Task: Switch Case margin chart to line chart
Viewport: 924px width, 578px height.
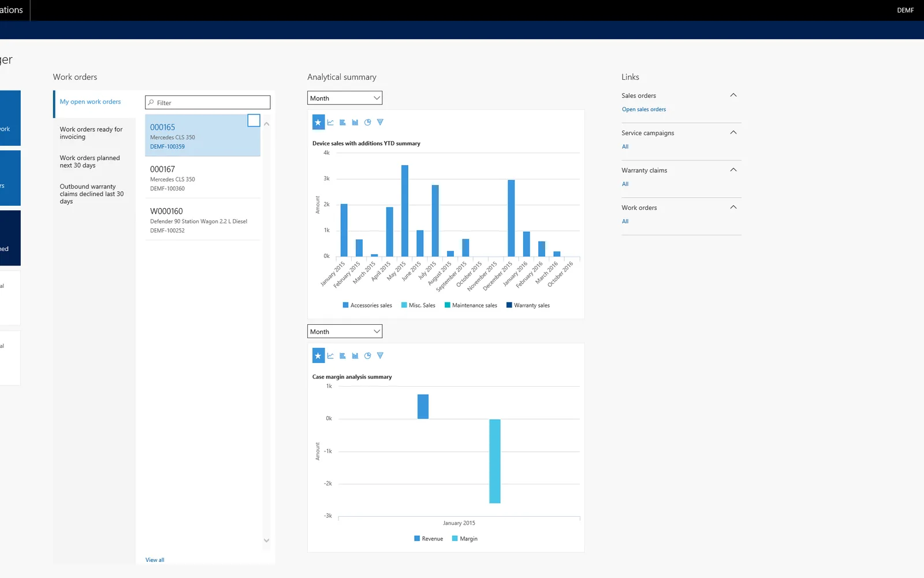Action: (330, 355)
